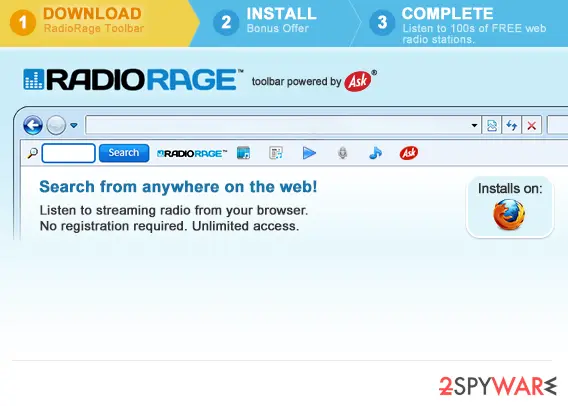Viewport: 568px width, 406px height.
Task: Click the radio stations music icon
Action: [243, 153]
